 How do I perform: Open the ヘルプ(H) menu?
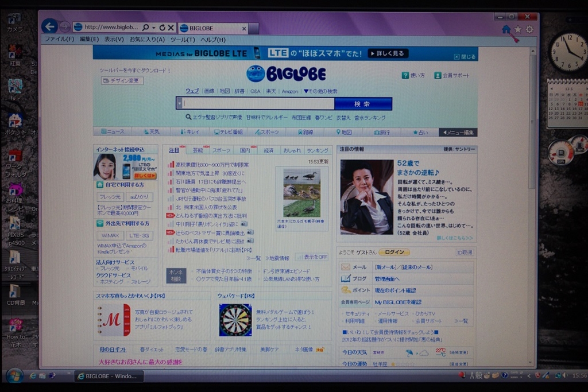click(213, 40)
